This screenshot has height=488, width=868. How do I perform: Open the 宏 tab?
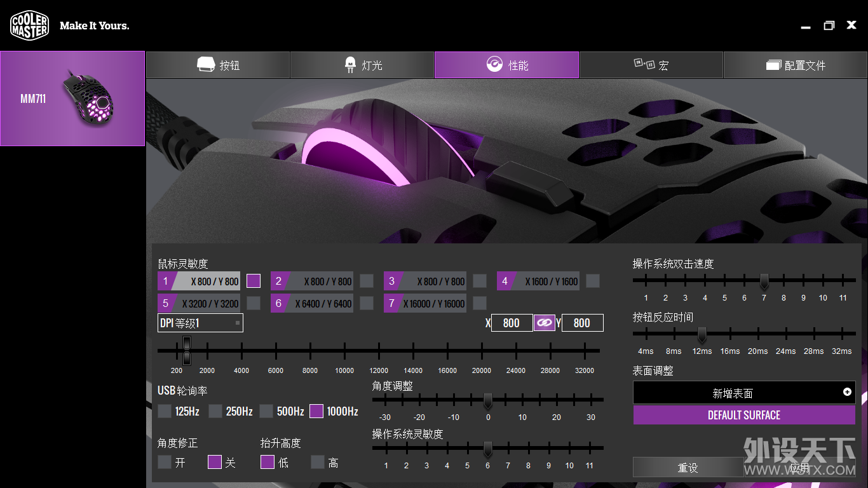point(651,65)
